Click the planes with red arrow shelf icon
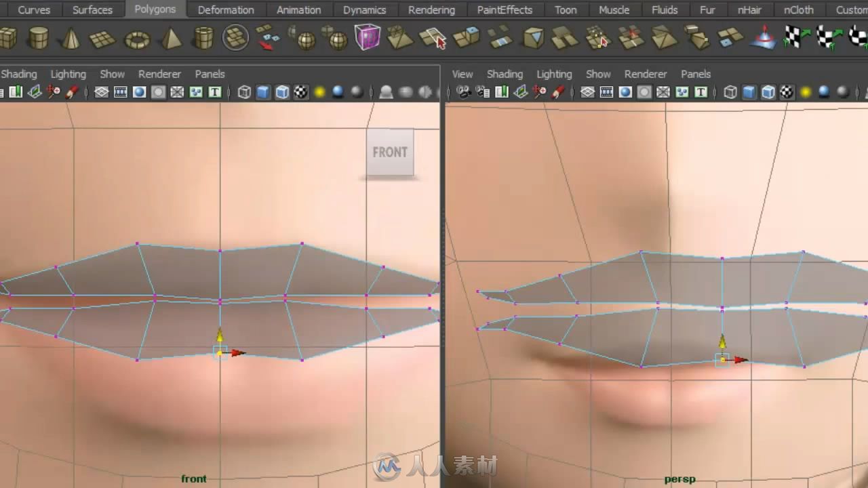The image size is (868, 488). point(267,38)
